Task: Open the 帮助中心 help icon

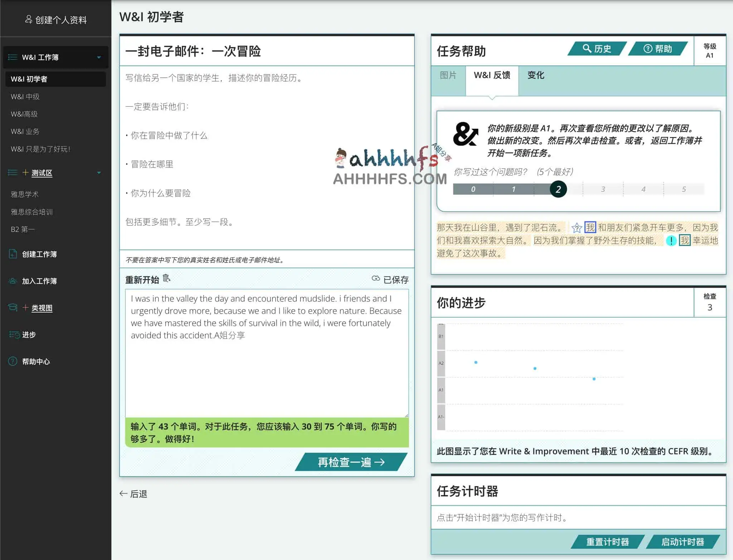Action: click(x=12, y=361)
